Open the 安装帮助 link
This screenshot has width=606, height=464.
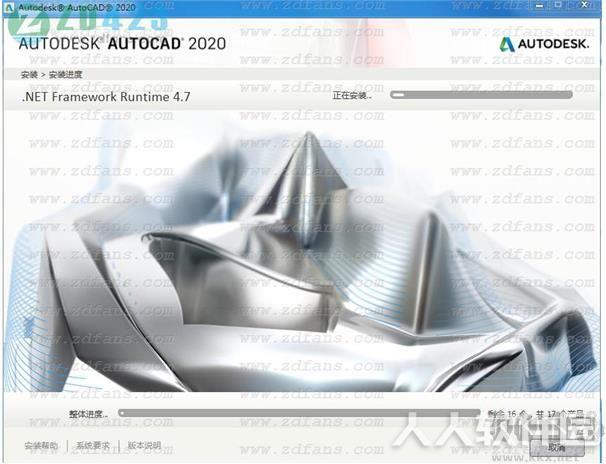click(x=41, y=445)
